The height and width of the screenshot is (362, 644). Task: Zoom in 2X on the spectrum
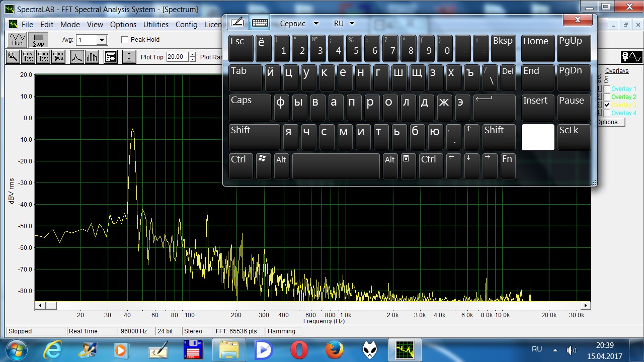28,57
